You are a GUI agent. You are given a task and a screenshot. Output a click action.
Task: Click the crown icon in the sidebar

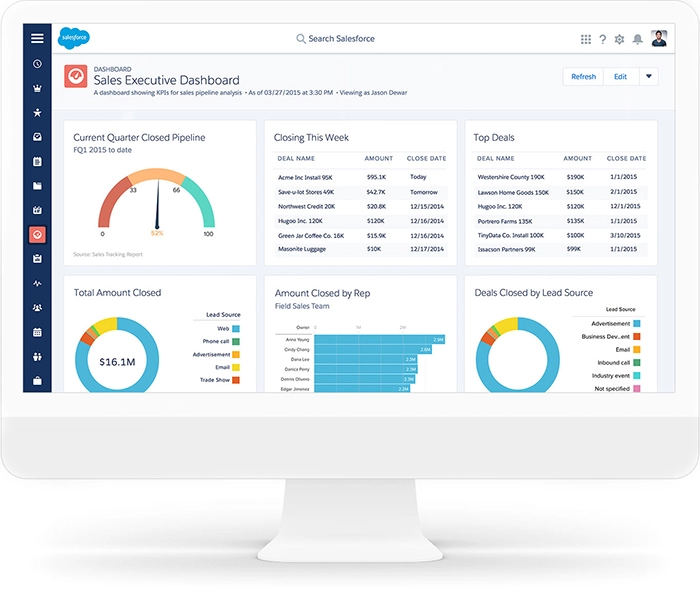38,88
